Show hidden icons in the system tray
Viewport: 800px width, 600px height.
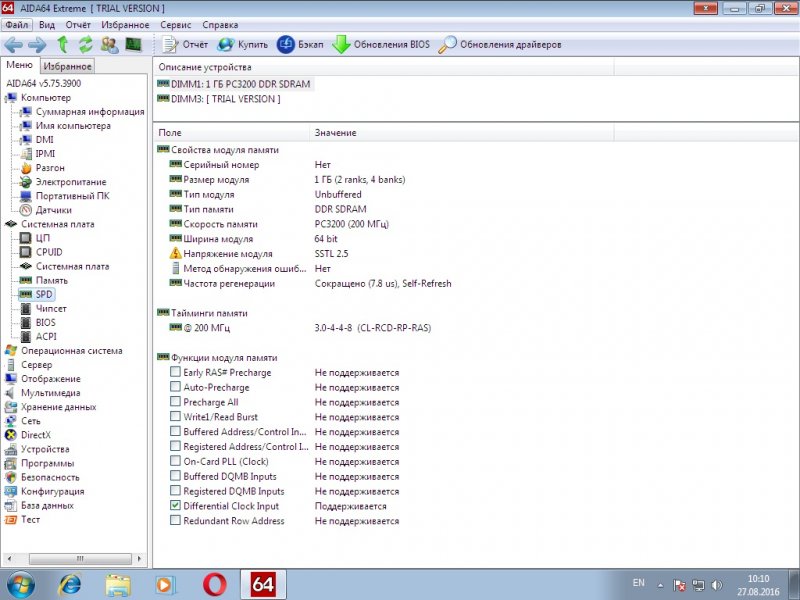click(661, 583)
